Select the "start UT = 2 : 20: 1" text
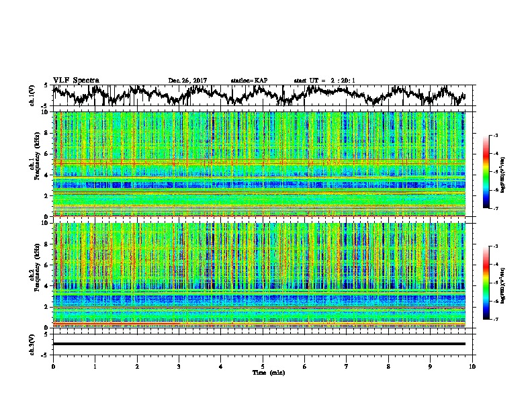Screen dimensions: 532x411 pos(324,81)
